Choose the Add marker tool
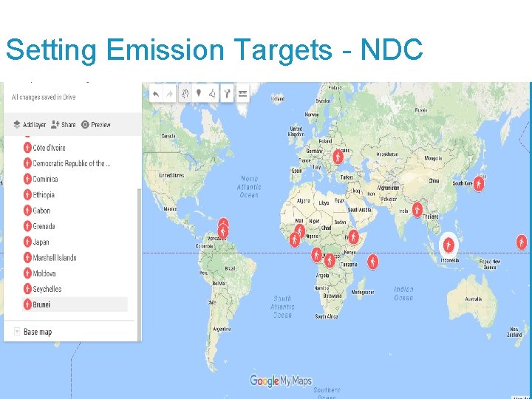Screen dimensions: 532x399 coord(199,93)
